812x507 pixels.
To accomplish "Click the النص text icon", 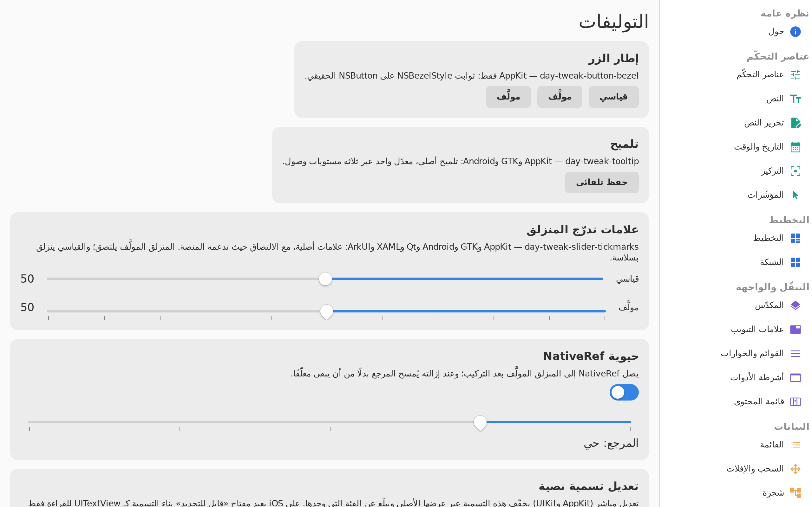I will [x=795, y=99].
